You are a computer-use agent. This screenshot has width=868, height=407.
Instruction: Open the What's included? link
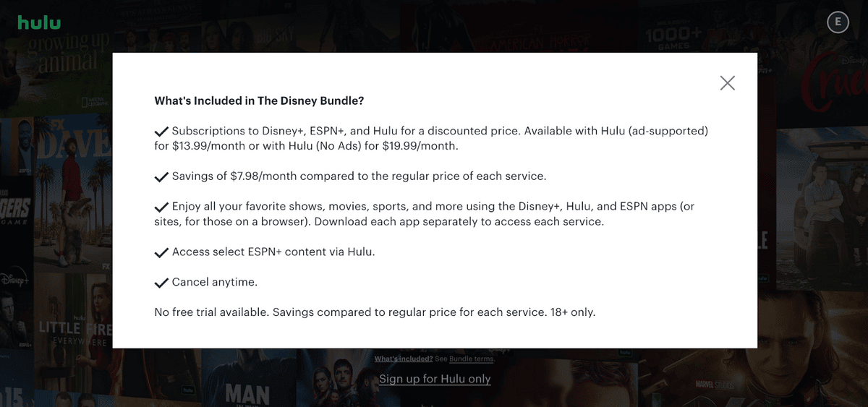point(403,359)
